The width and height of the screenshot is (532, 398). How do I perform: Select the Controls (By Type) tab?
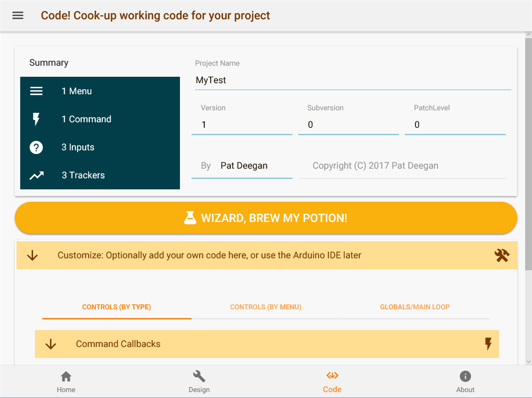116,307
